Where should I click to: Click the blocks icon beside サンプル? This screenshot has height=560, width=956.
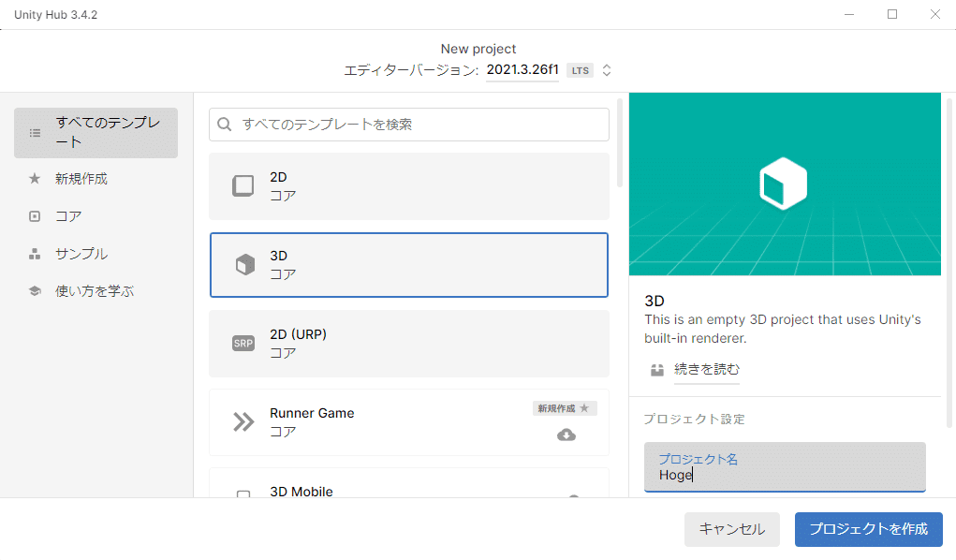35,255
